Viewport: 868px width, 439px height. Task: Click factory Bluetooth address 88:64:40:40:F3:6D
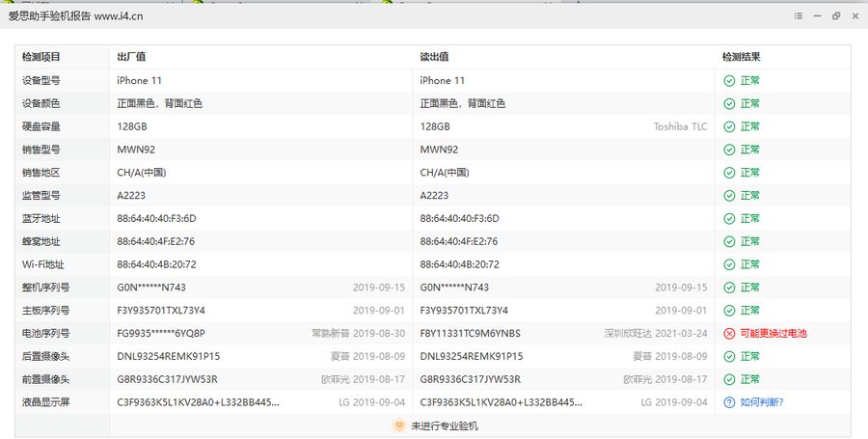(x=156, y=219)
